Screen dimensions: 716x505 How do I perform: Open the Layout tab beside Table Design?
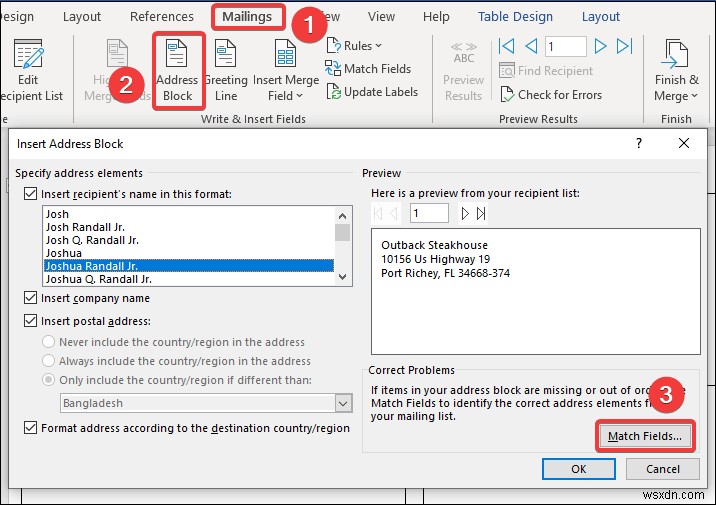point(600,17)
